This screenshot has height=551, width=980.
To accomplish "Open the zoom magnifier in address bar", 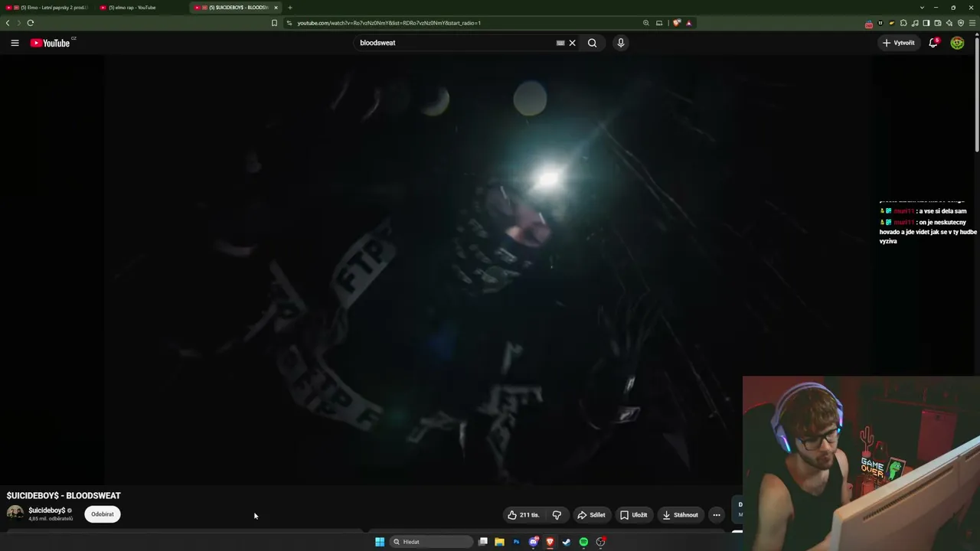I will click(x=646, y=23).
